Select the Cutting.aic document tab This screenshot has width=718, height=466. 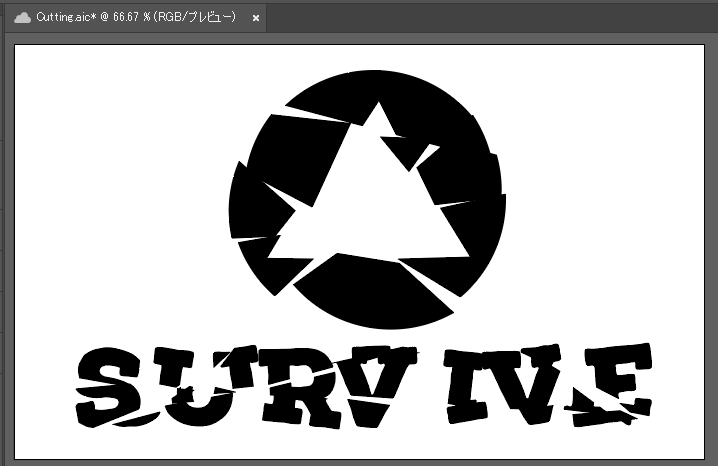(x=136, y=18)
